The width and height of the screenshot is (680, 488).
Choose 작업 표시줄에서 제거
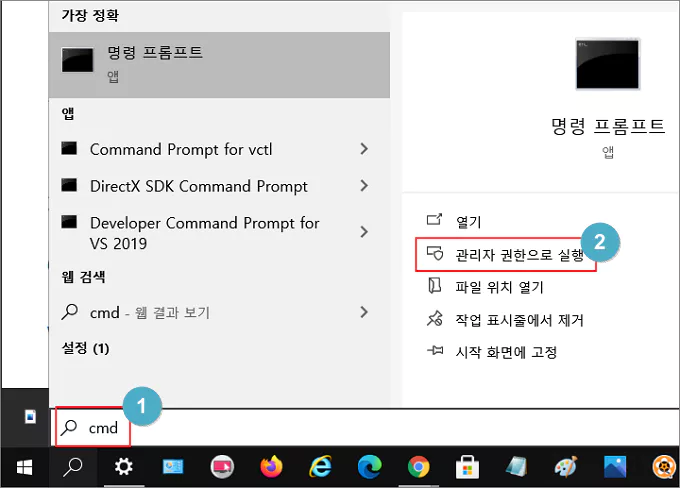[505, 320]
